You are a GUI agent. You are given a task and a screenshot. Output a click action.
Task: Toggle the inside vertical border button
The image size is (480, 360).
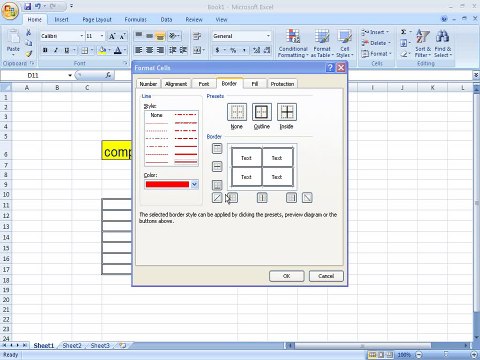[x=262, y=198]
